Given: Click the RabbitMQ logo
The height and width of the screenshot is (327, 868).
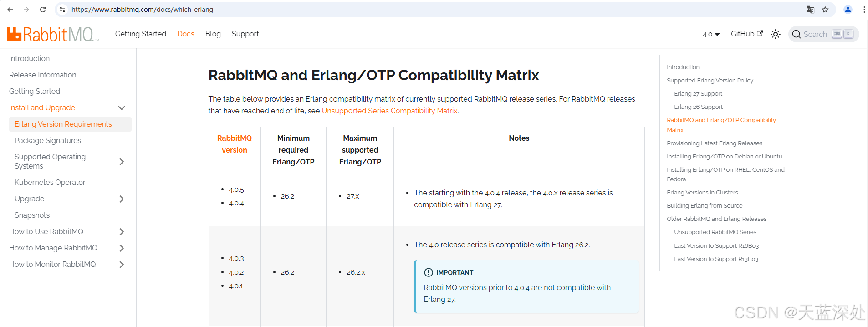Looking at the screenshot, I should click(x=53, y=34).
